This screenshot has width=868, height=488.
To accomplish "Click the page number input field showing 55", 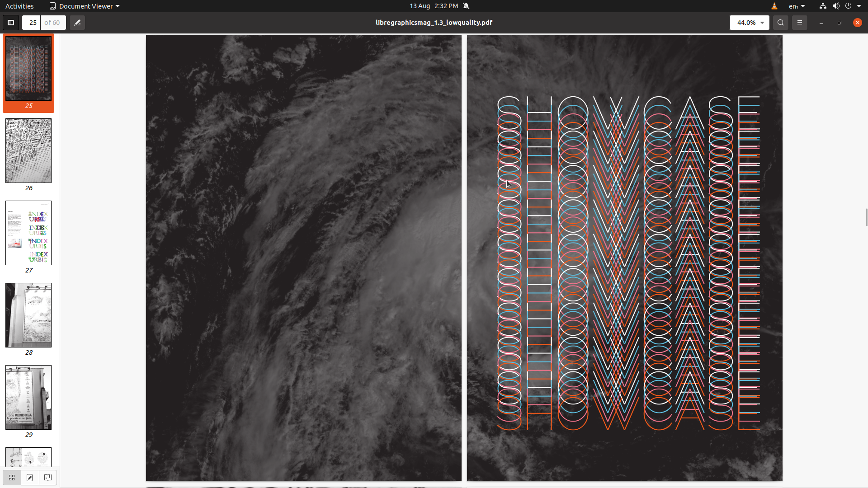I will [32, 22].
